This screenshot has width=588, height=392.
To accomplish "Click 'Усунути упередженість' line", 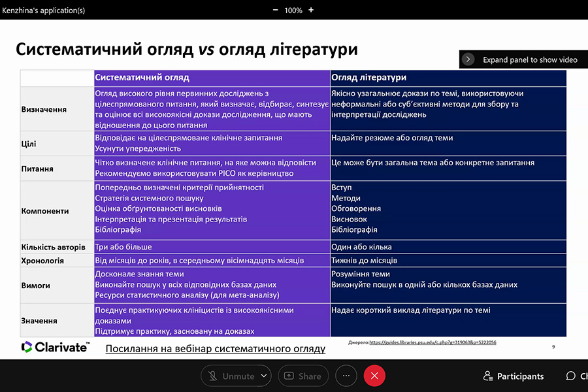I will [138, 148].
